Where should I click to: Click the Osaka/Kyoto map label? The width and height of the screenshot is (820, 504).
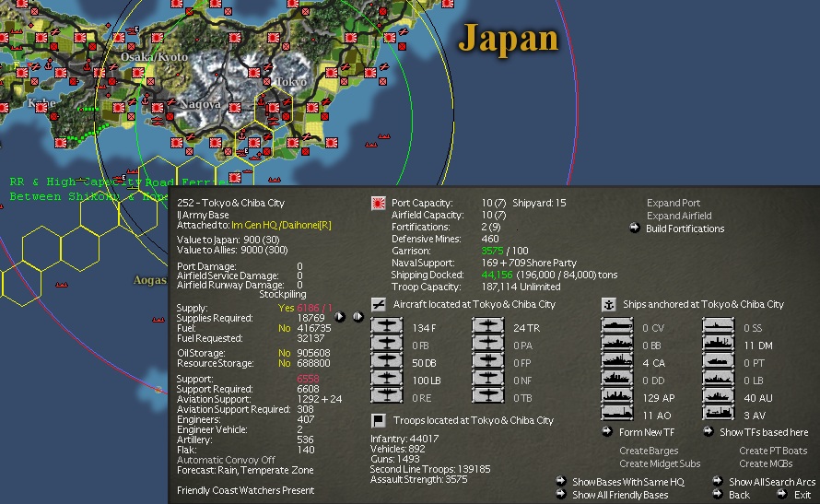coord(154,57)
